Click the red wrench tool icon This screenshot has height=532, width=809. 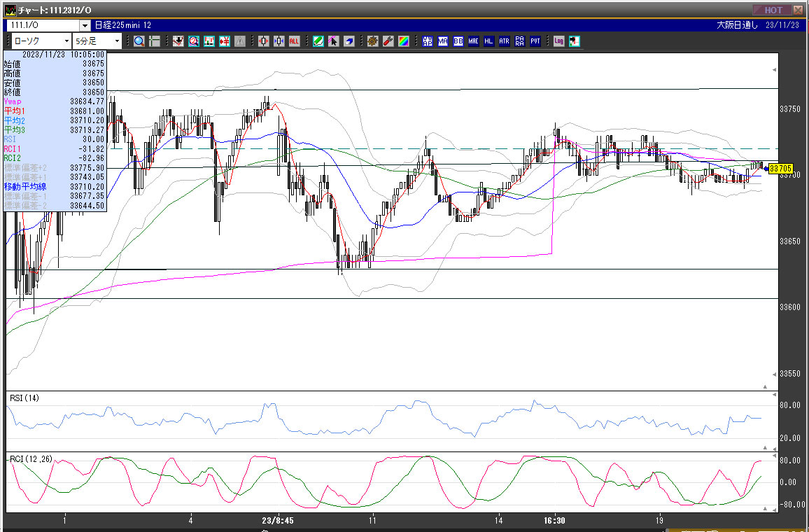[388, 41]
